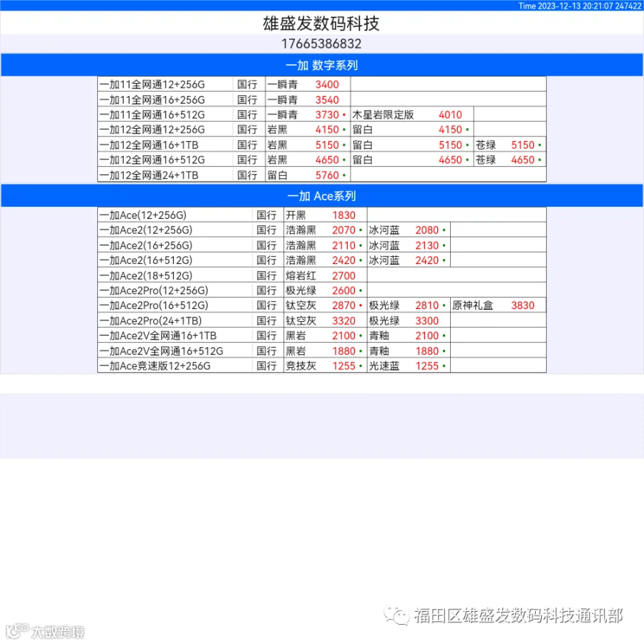Select row 一加12全网通16+1TB
The image size is (644, 644).
(321, 145)
